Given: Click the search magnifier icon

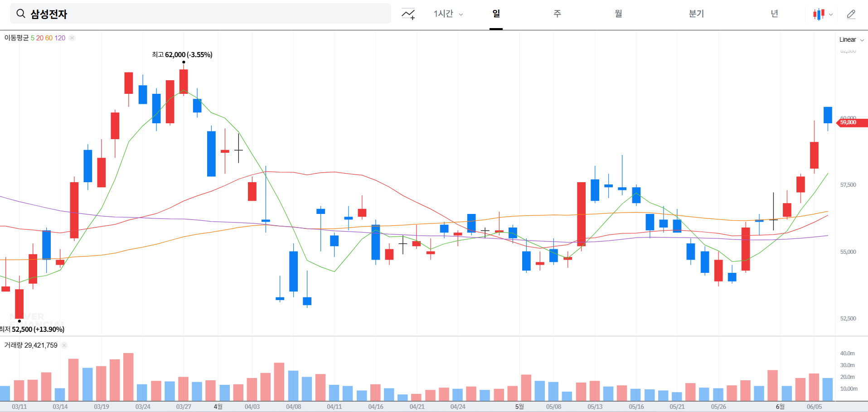Looking at the screenshot, I should tap(21, 14).
